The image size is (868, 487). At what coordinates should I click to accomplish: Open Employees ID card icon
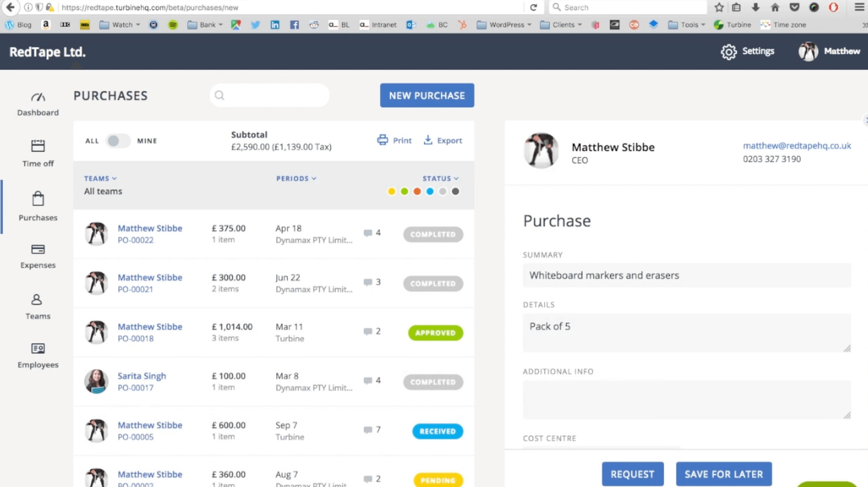(x=38, y=348)
